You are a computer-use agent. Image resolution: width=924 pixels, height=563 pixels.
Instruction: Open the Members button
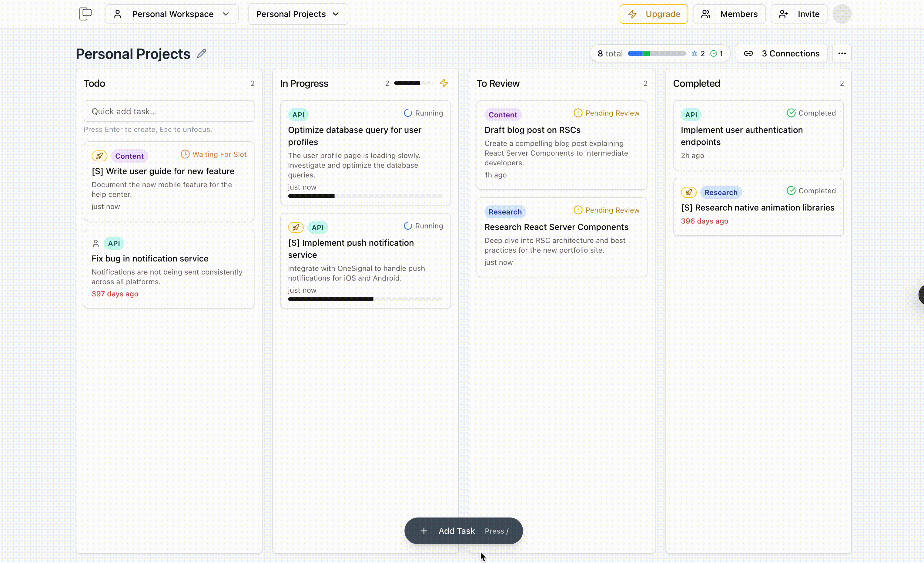point(729,14)
